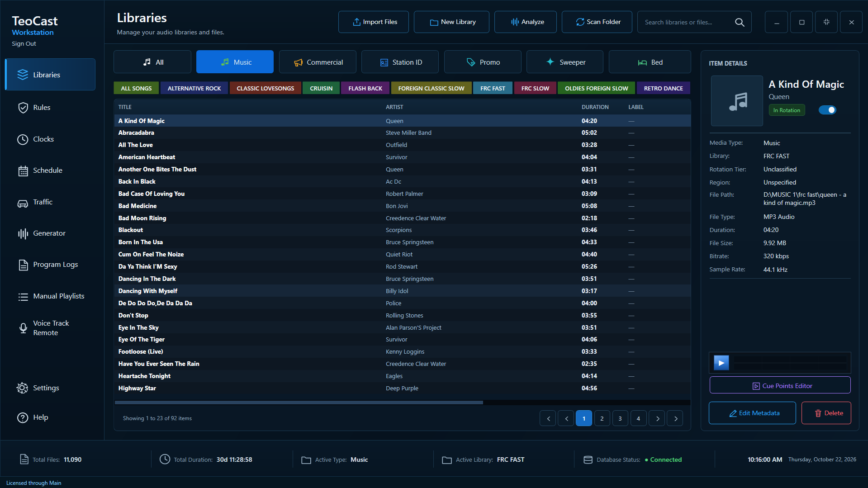The height and width of the screenshot is (488, 868).
Task: Go to page 3
Action: (x=620, y=418)
